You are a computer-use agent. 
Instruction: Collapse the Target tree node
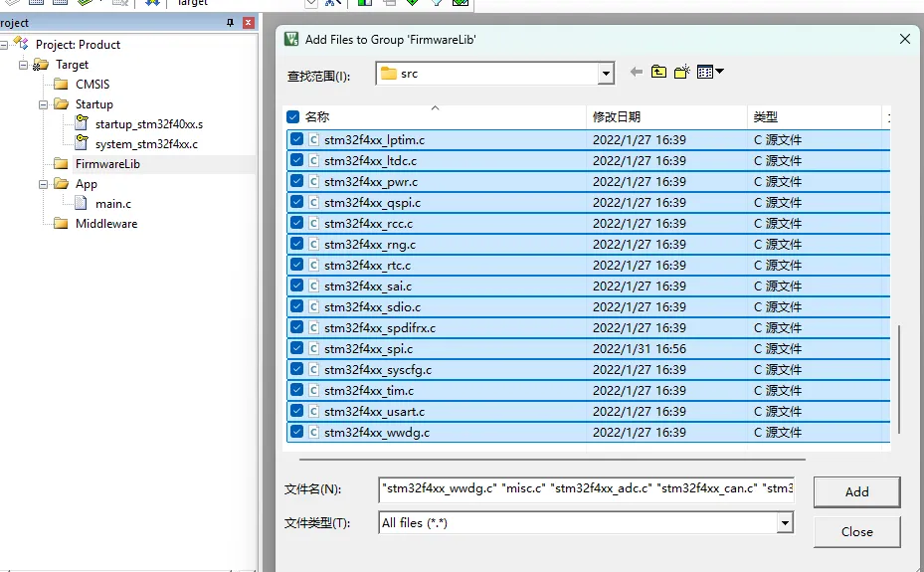point(23,65)
